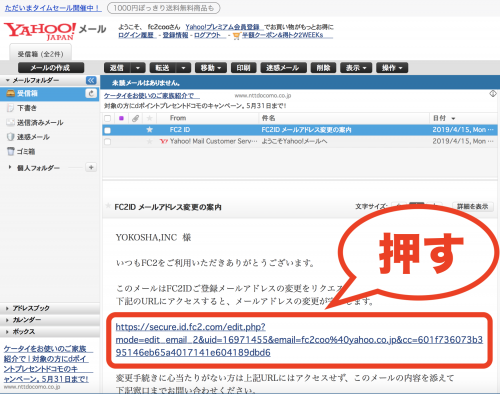The height and width of the screenshot is (394, 500).
Task: Expand the アドレスブック section
Action: (7, 308)
